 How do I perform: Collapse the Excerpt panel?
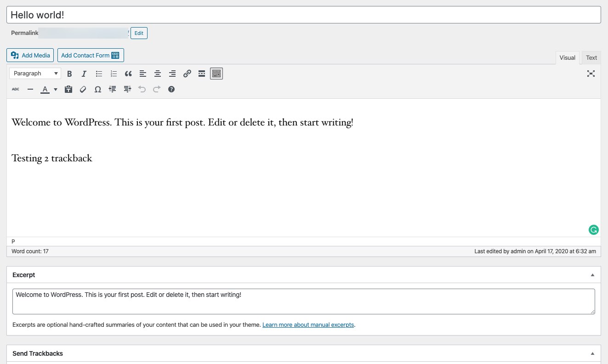point(592,275)
